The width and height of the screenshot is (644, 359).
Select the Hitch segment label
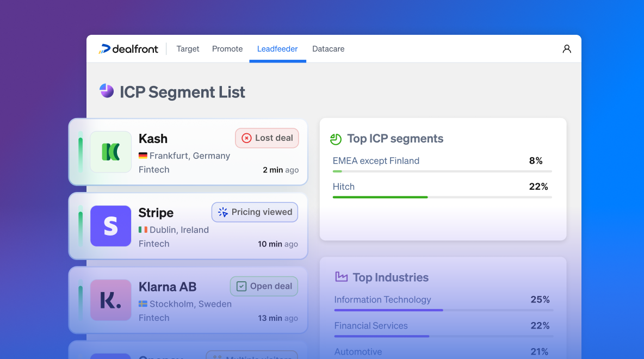(x=343, y=187)
